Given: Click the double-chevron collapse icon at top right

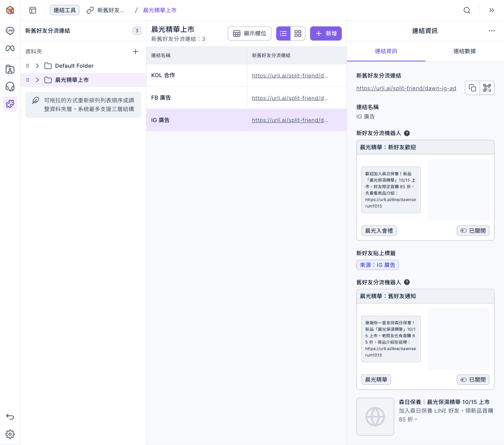Looking at the screenshot, I should pyautogui.click(x=492, y=10).
